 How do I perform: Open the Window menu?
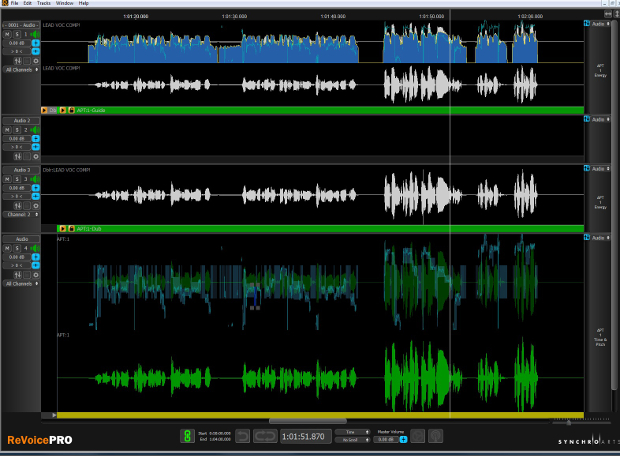(x=64, y=3)
